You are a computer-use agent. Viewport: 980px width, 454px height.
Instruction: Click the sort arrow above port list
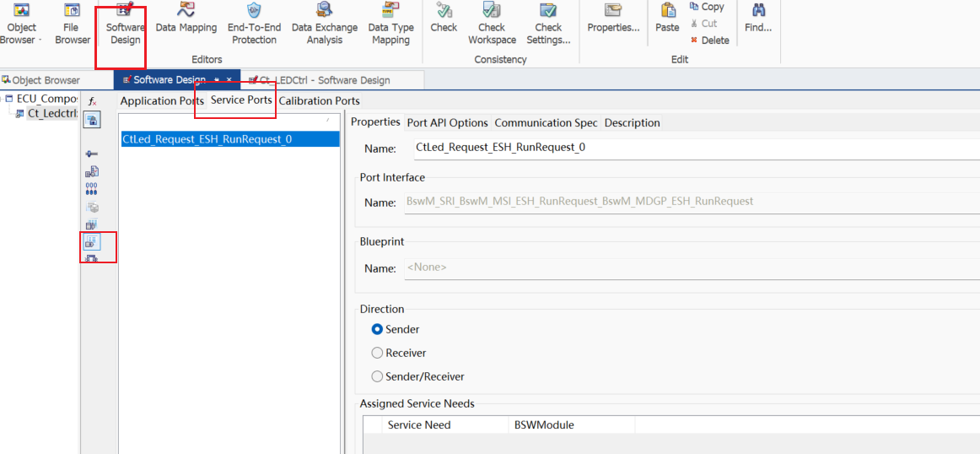point(328,118)
